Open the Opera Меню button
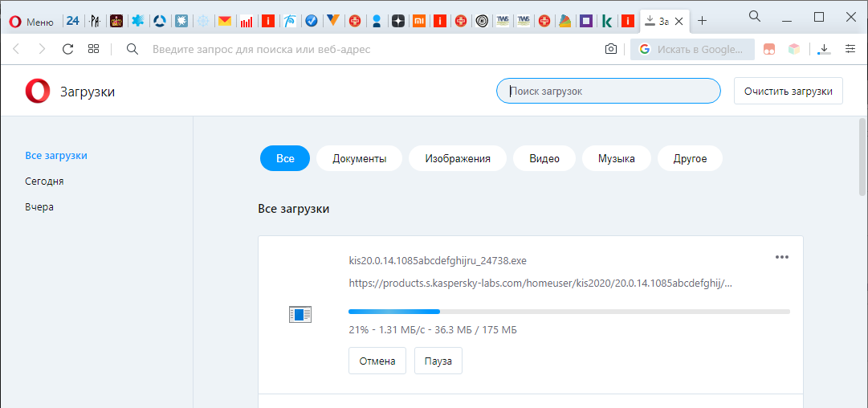This screenshot has height=408, width=868. (31, 22)
